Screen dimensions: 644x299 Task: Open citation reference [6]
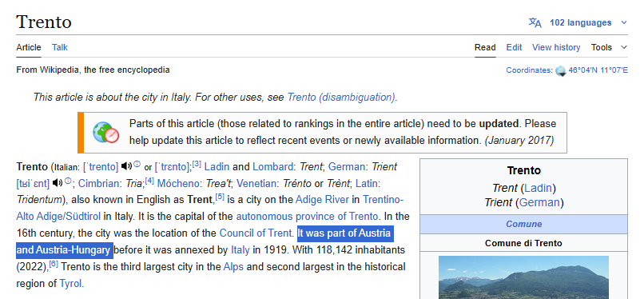point(54,264)
